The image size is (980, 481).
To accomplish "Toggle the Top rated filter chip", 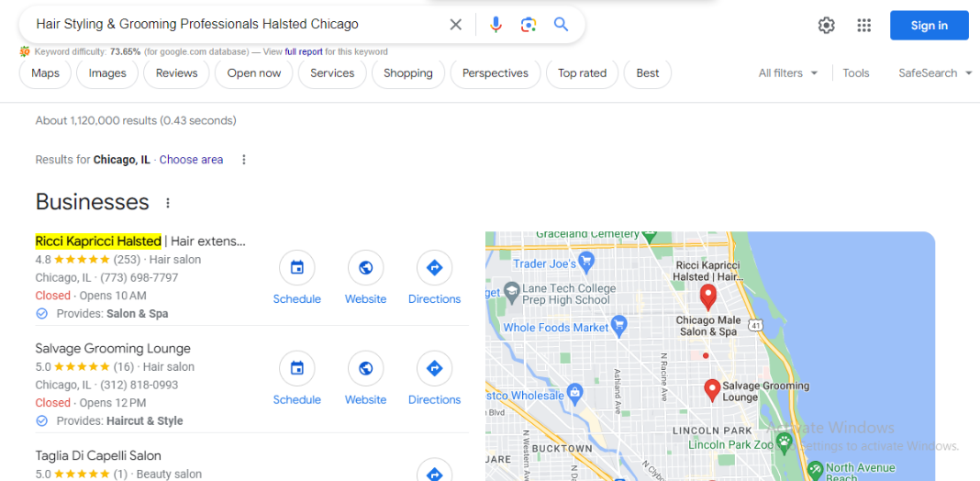I will click(582, 73).
